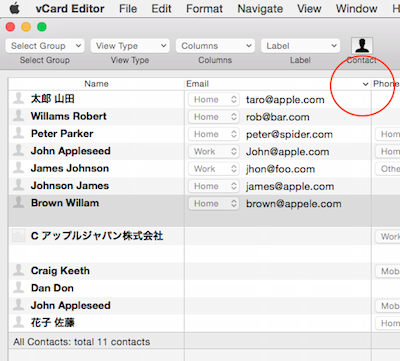Screen dimensions: 400x361
Task: Open the Columns dropdown
Action: point(215,46)
